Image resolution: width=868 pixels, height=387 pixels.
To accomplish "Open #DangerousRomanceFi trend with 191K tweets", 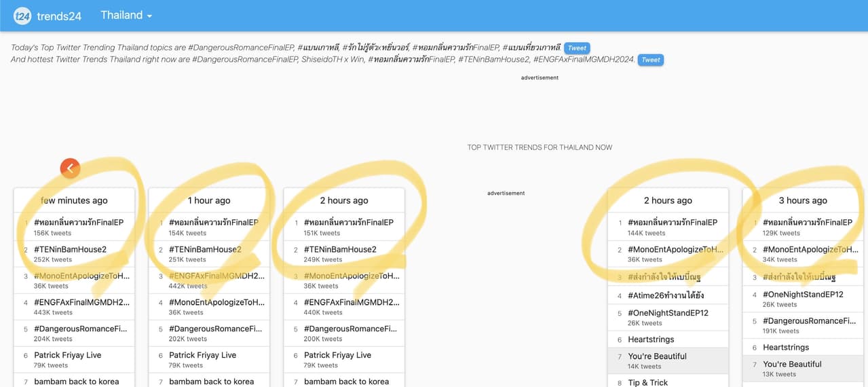I will [810, 320].
